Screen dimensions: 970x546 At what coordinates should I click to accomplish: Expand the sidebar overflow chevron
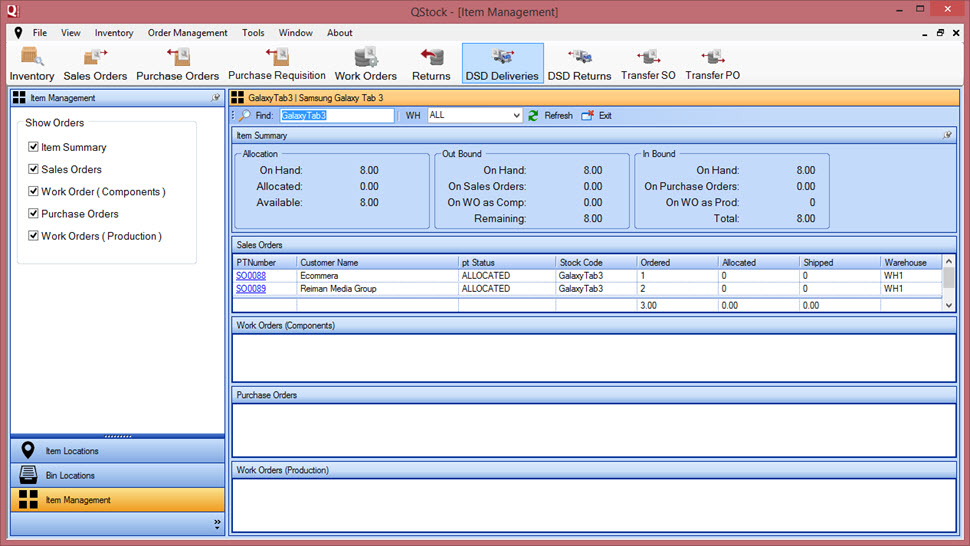217,523
